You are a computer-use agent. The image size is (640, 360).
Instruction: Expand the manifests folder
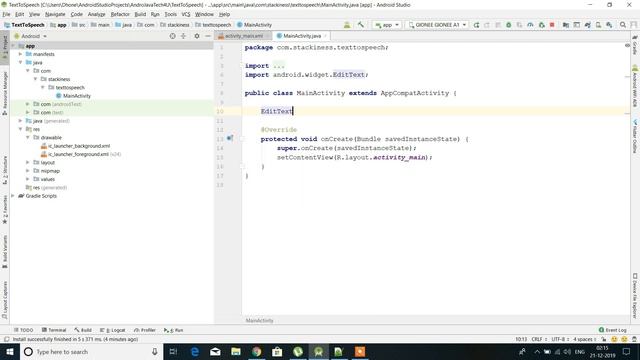(x=20, y=54)
